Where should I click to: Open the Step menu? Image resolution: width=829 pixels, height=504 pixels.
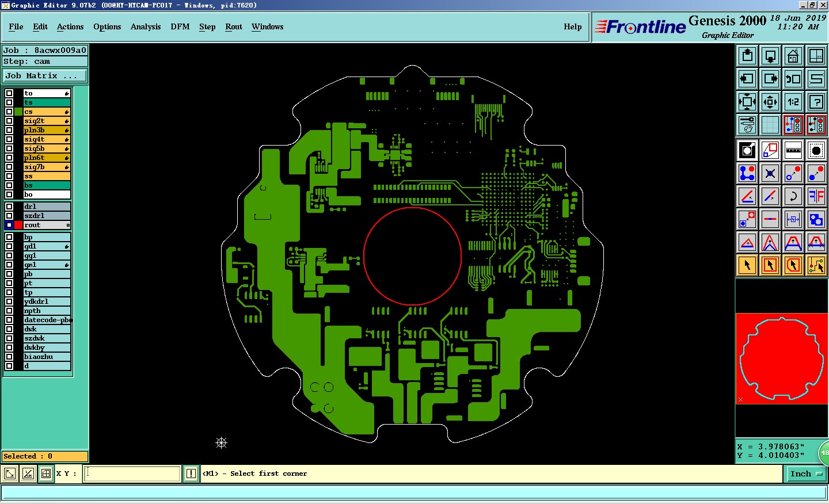point(207,26)
